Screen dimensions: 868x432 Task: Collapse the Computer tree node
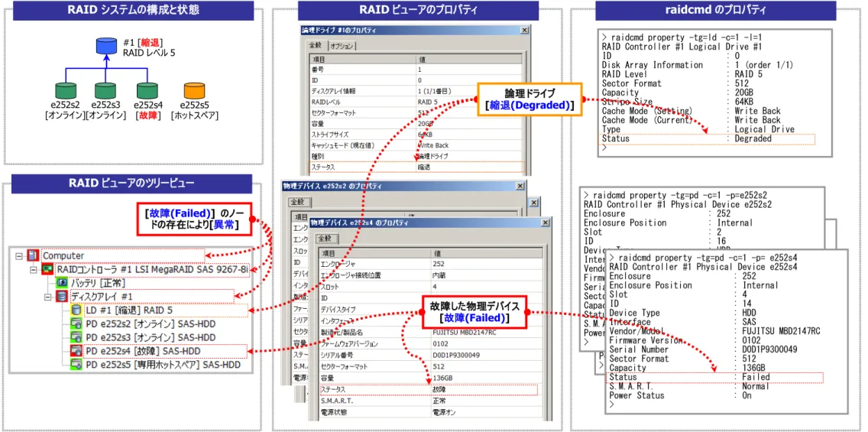click(x=19, y=256)
